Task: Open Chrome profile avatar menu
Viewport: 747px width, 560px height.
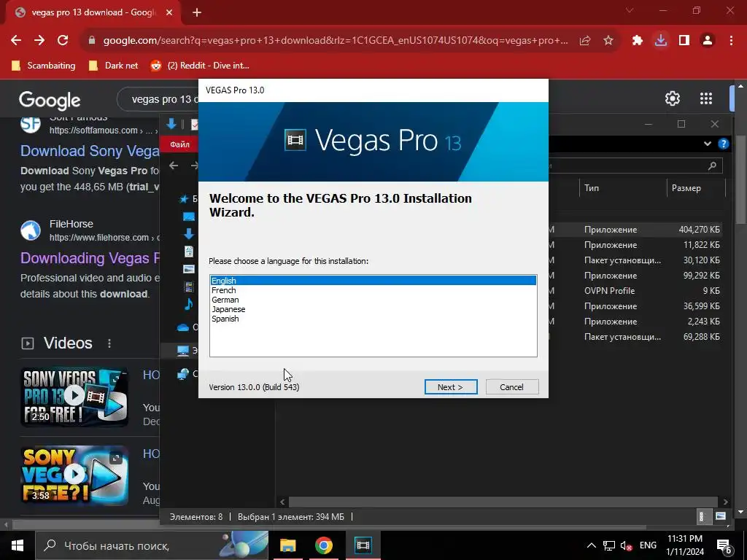Action: [x=708, y=41]
